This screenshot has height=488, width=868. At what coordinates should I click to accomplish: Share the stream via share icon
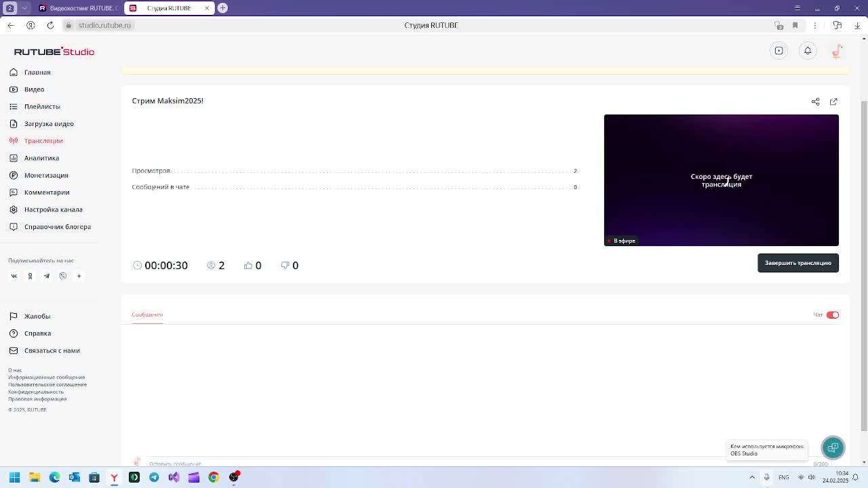[816, 102]
